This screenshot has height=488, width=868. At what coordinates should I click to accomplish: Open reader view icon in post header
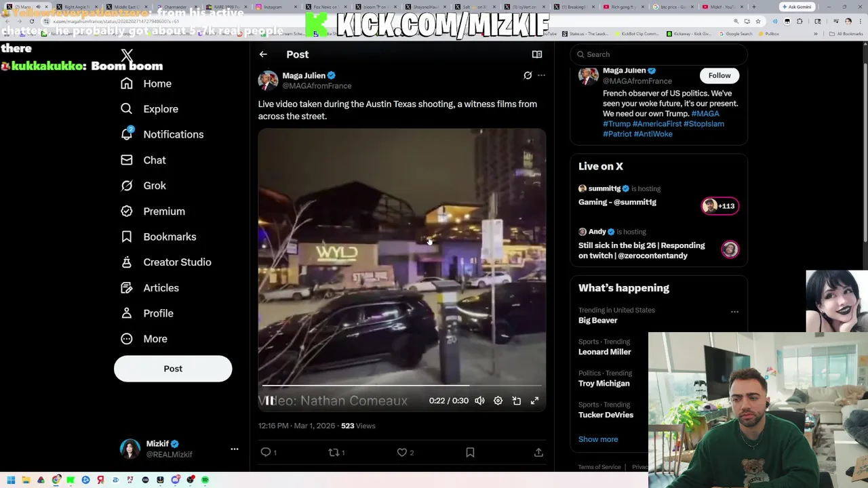pos(537,54)
